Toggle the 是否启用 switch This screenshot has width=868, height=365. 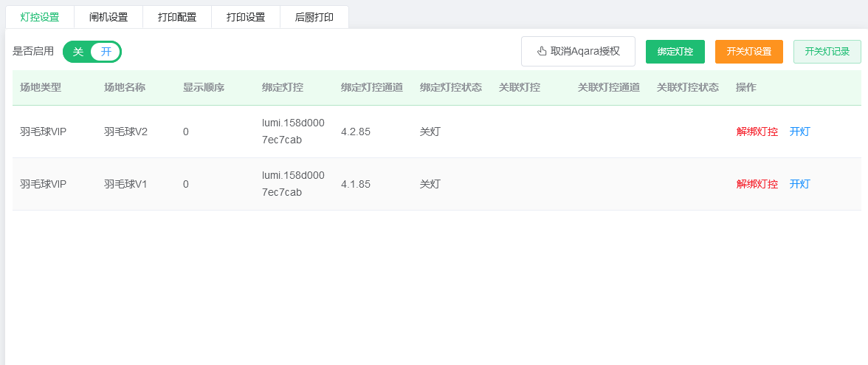(x=92, y=52)
